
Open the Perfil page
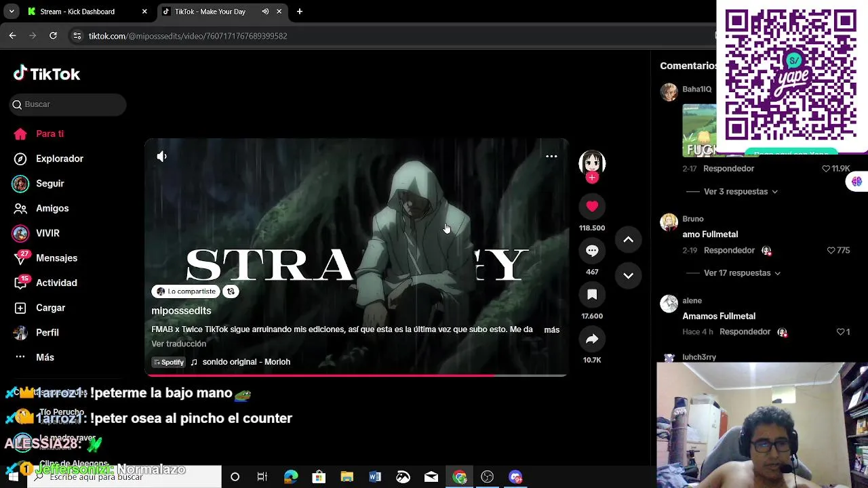coord(36,333)
